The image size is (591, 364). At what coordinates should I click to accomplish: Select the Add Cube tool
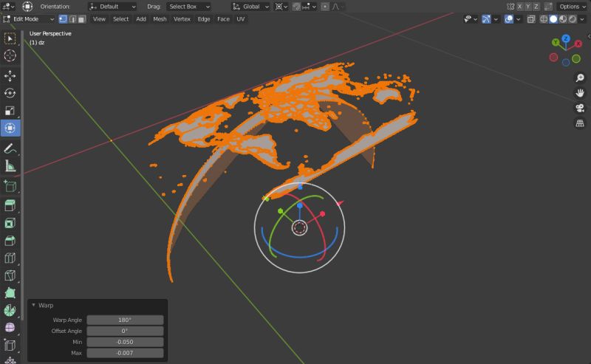click(x=10, y=186)
